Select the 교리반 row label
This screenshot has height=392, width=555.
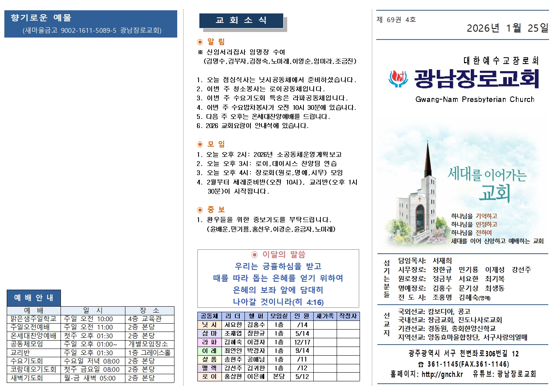[x=34, y=353]
